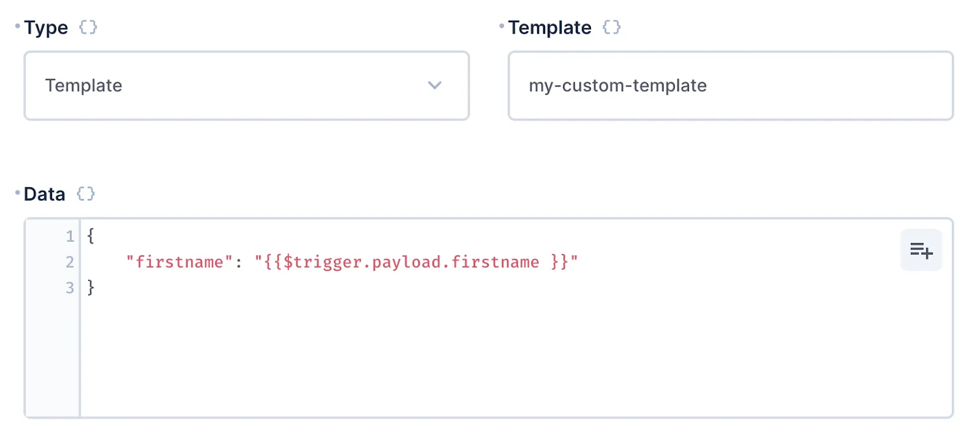
Task: Select line number 1 in editor gutter
Action: [70, 236]
